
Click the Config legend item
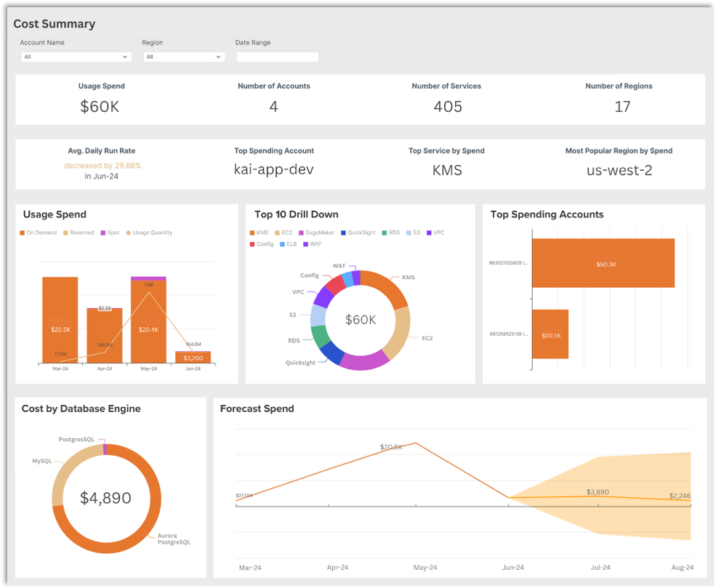click(x=261, y=244)
